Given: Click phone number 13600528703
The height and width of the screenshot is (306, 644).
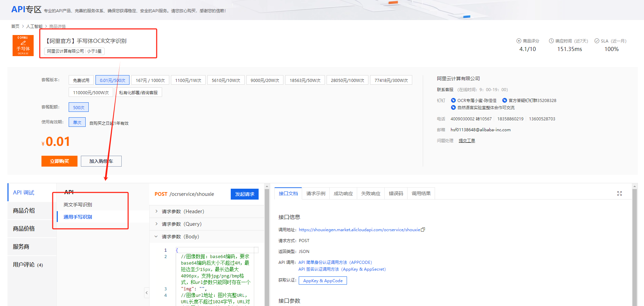Looking at the screenshot, I should tap(542, 119).
